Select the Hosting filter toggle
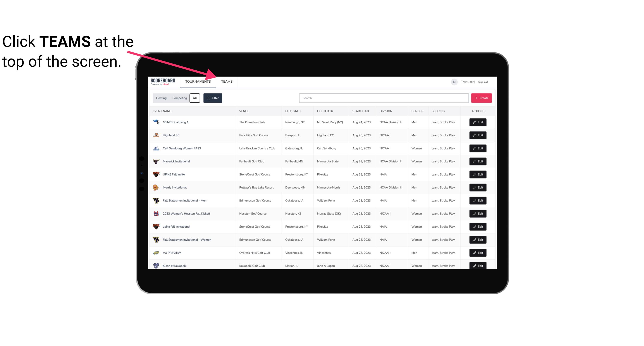 (161, 98)
